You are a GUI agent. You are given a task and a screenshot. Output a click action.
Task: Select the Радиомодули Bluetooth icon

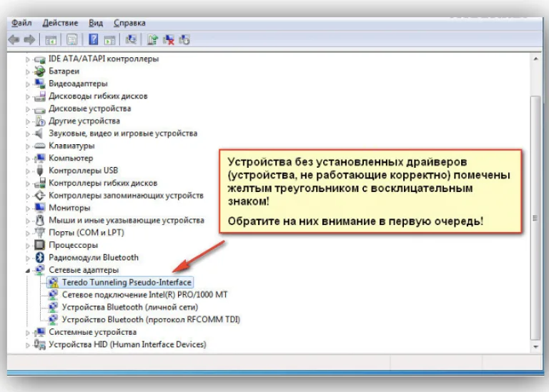[x=39, y=258]
